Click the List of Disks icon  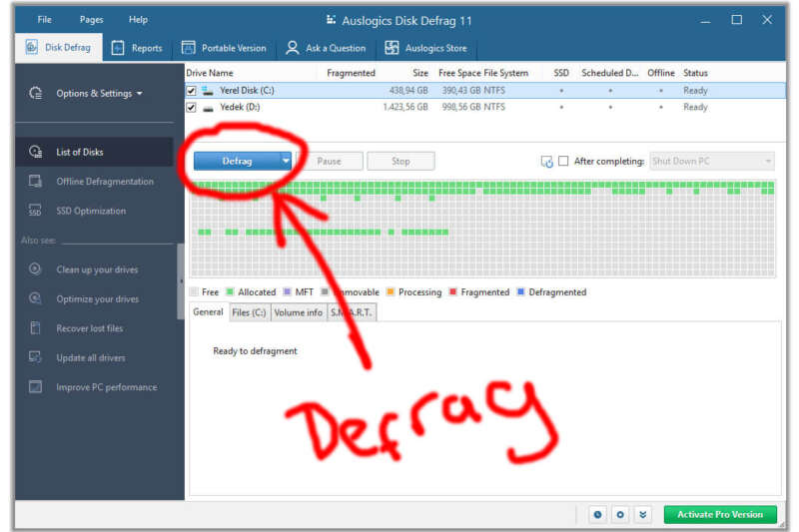pos(36,152)
